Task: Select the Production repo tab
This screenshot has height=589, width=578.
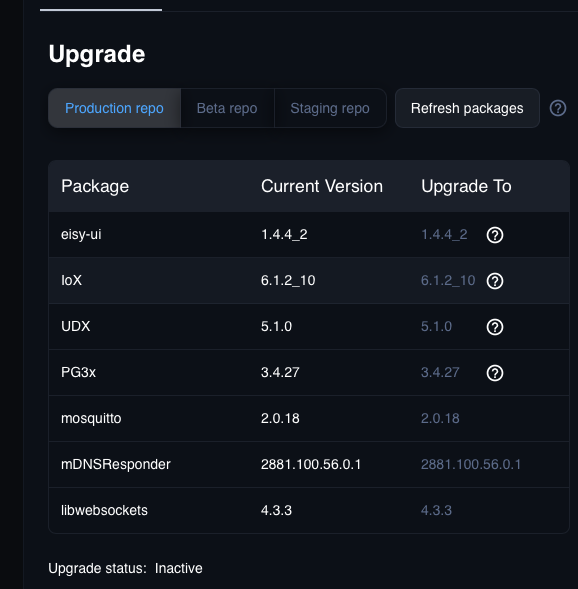Action: (x=115, y=108)
